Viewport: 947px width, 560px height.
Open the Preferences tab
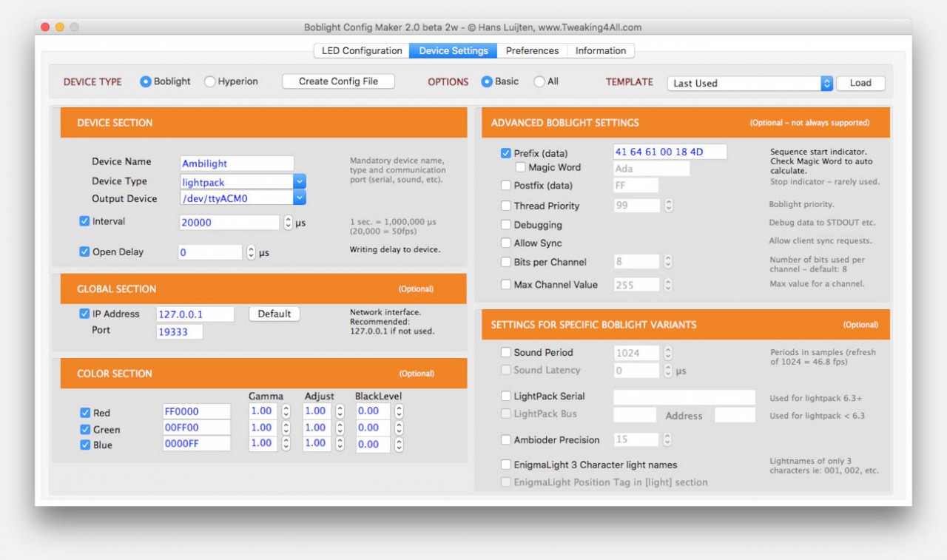532,50
